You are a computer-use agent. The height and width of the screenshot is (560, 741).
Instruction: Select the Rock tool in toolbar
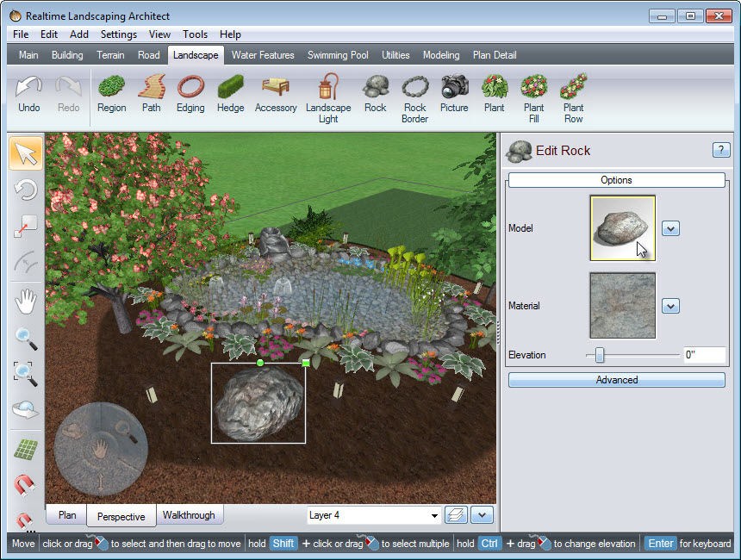tap(376, 94)
